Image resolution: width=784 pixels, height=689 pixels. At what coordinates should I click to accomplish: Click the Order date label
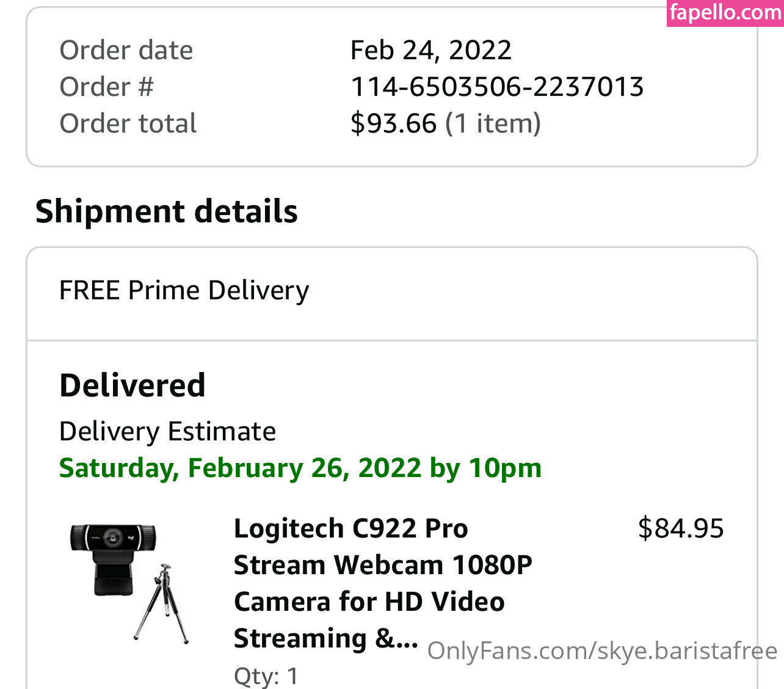[x=126, y=50]
